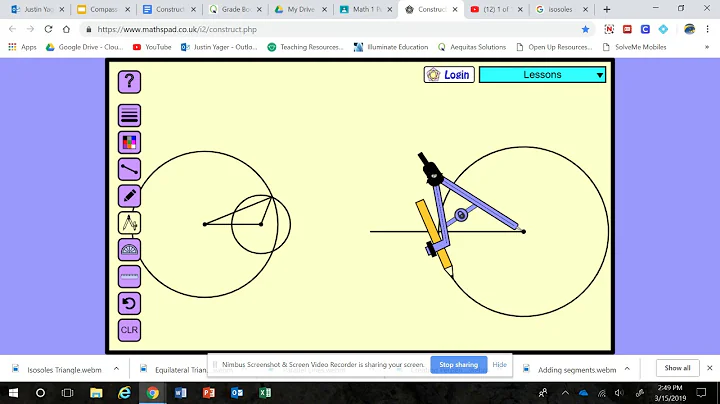Click the compass hinge knob on canvas

pyautogui.click(x=433, y=174)
